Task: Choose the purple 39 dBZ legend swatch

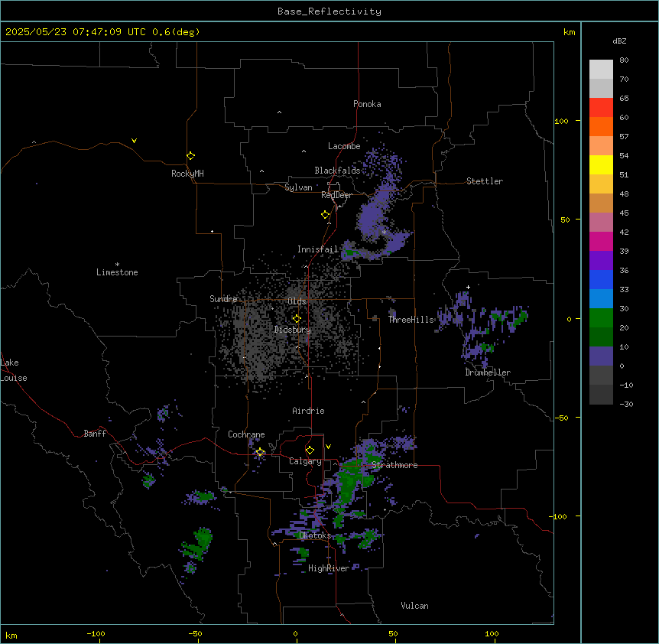Action: point(601,261)
